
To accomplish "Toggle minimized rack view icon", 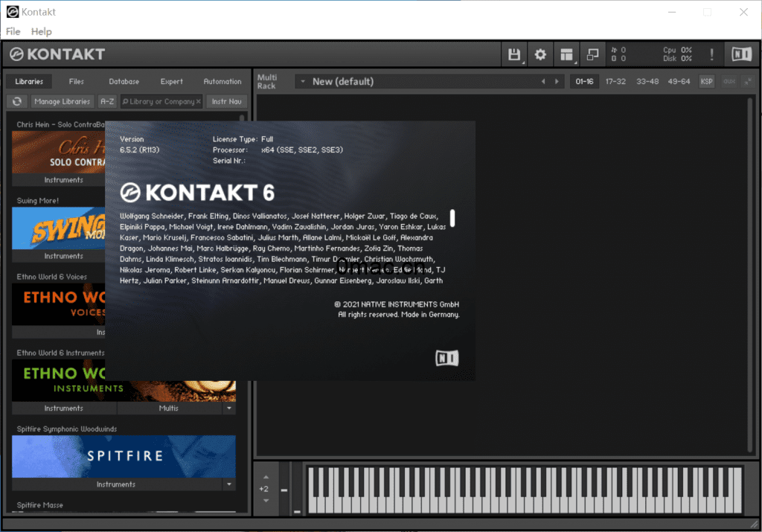I will pyautogui.click(x=592, y=54).
